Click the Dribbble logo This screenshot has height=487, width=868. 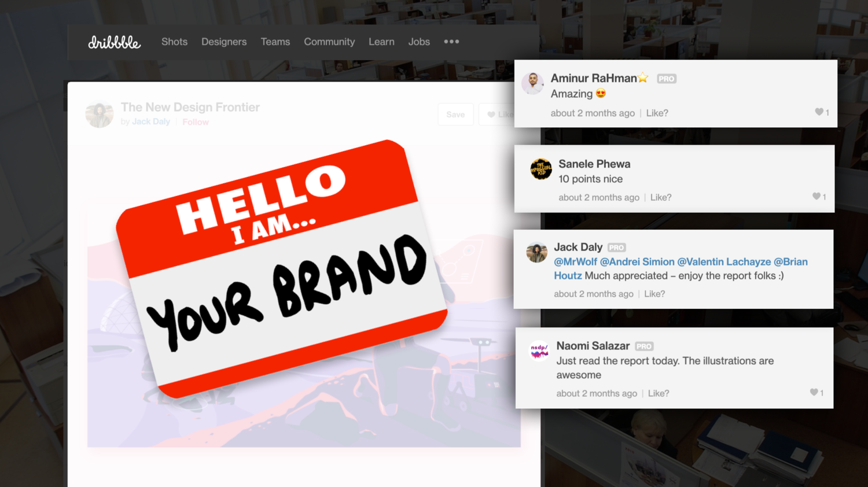pos(114,42)
